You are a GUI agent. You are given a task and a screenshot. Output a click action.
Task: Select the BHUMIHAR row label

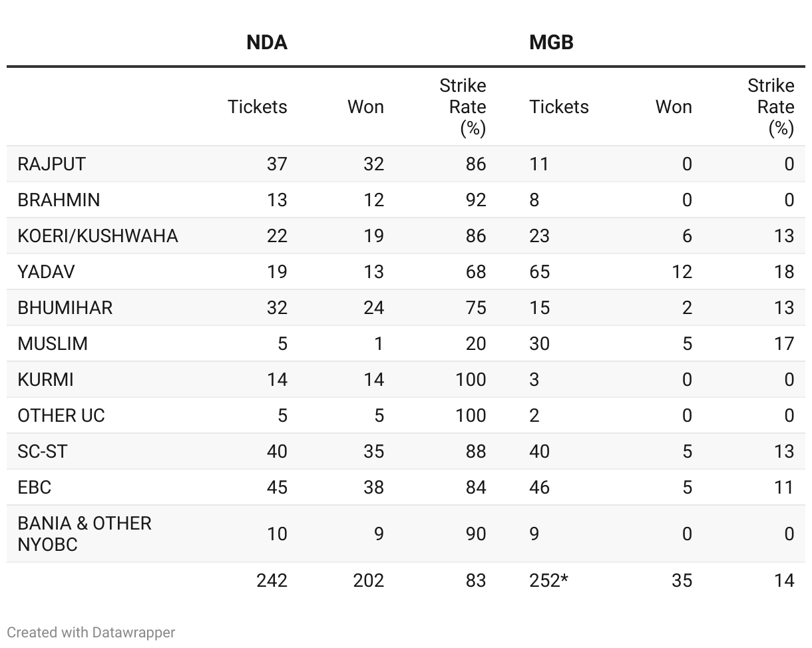pos(65,308)
